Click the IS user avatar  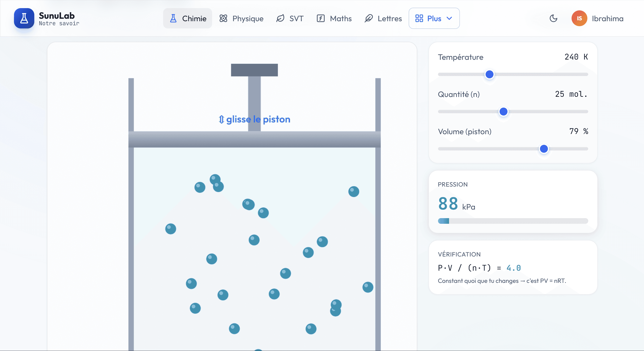(579, 18)
